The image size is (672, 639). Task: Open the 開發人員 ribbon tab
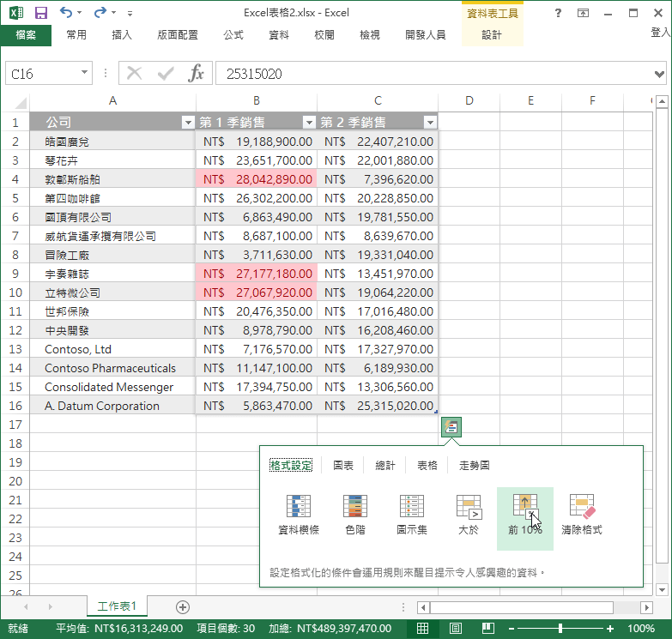(x=425, y=34)
